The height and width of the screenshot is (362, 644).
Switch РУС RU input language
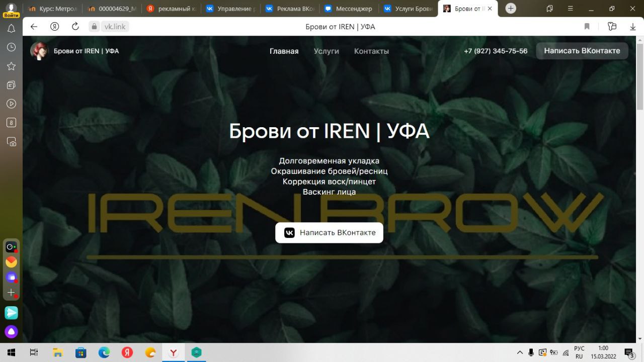(579, 352)
